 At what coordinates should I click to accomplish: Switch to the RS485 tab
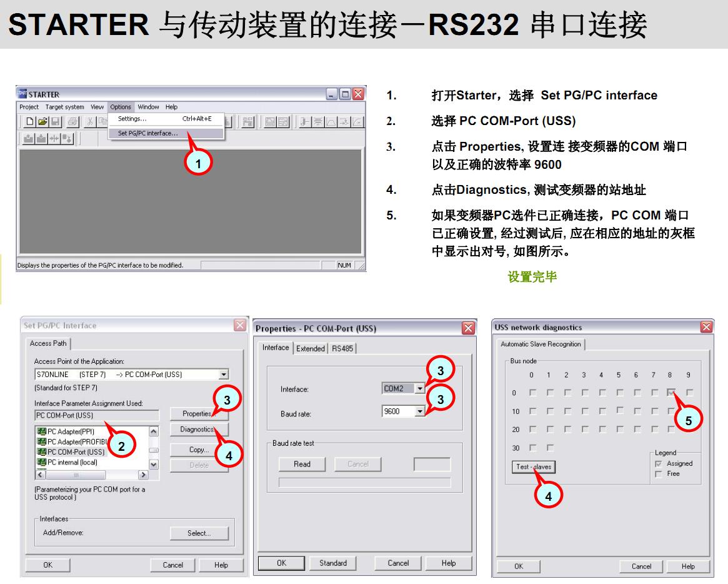point(342,348)
